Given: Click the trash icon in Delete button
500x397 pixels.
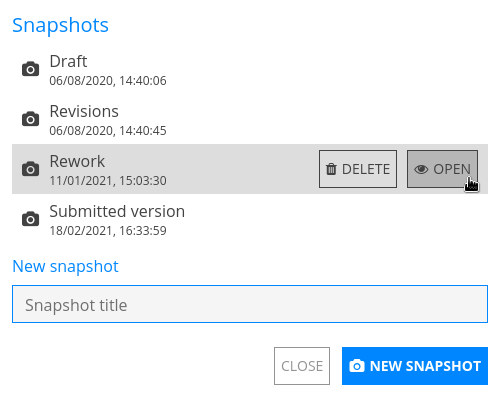Looking at the screenshot, I should coord(331,169).
